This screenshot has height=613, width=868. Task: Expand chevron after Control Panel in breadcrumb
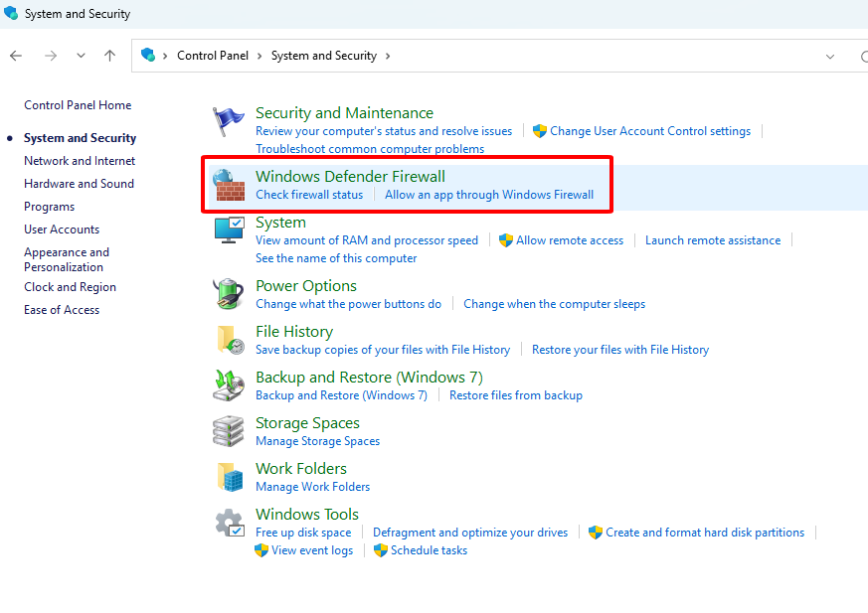pos(260,56)
